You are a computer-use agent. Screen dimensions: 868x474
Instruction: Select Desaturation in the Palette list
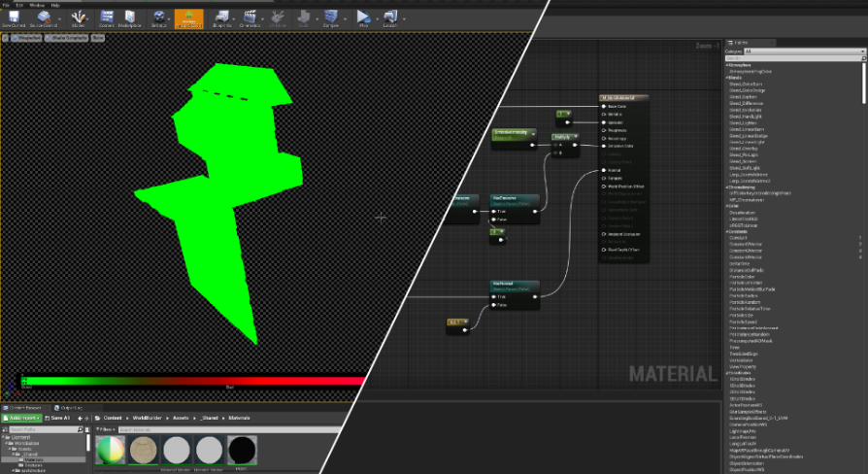point(743,213)
